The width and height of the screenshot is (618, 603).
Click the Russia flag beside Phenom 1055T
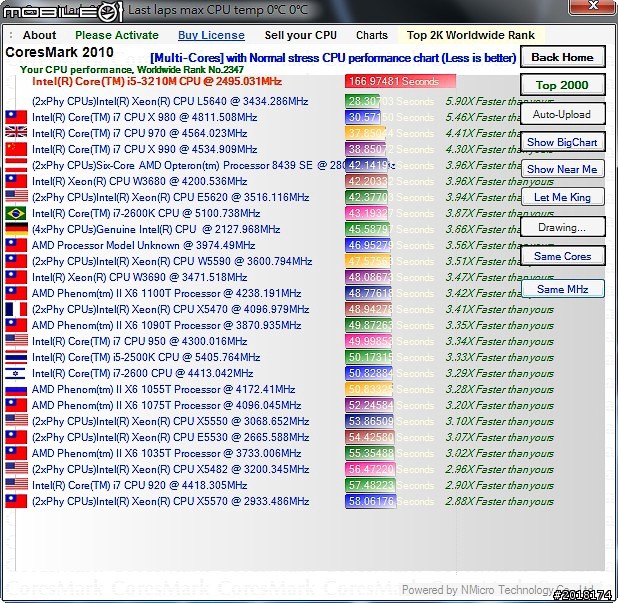click(16, 389)
